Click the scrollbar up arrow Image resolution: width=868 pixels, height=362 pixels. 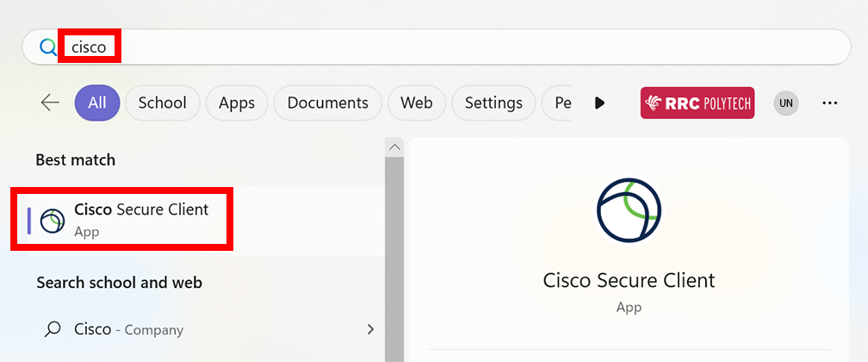(x=394, y=147)
